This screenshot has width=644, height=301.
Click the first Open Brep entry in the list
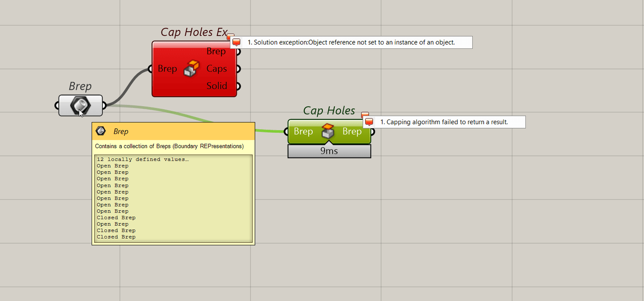coord(113,166)
